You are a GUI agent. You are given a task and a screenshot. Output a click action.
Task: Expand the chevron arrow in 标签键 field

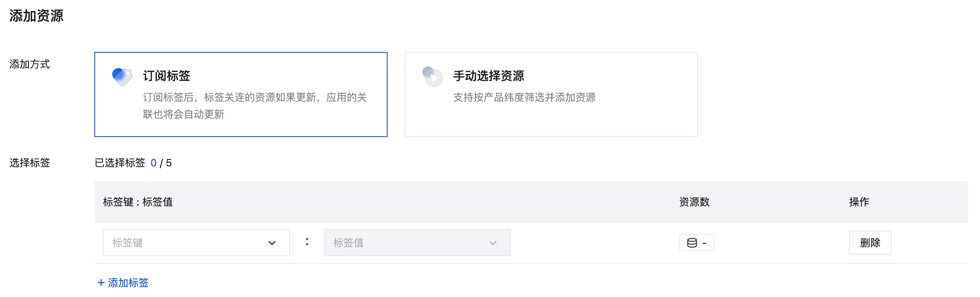pyautogui.click(x=272, y=243)
